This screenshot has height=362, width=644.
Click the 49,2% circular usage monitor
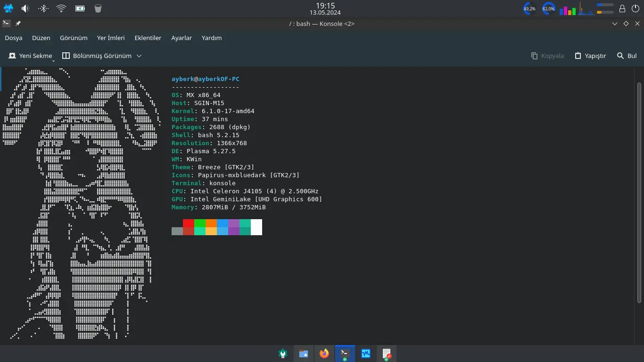(529, 8)
